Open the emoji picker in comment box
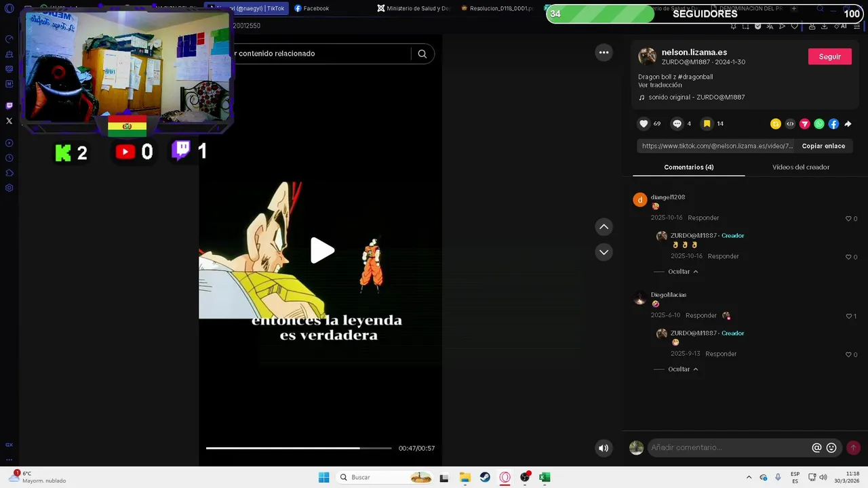The image size is (868, 488). (831, 448)
